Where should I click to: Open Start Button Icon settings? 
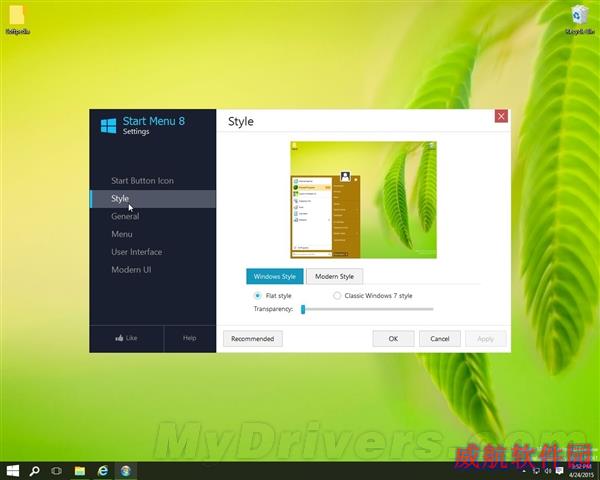pyautogui.click(x=142, y=181)
